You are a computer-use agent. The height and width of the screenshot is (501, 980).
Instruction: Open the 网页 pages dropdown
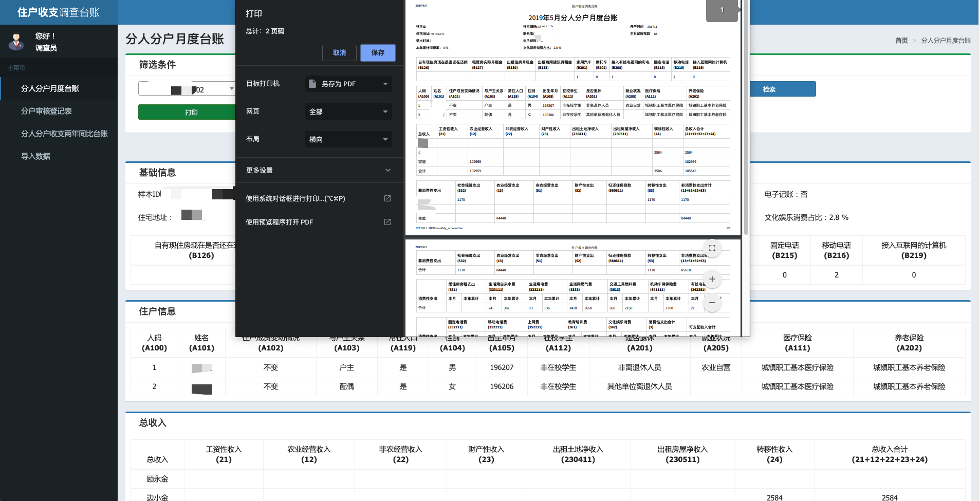(348, 112)
